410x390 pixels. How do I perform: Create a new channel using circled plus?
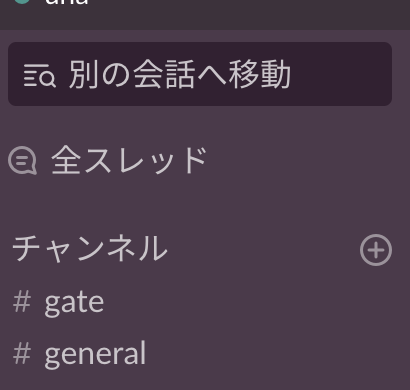pos(376,250)
